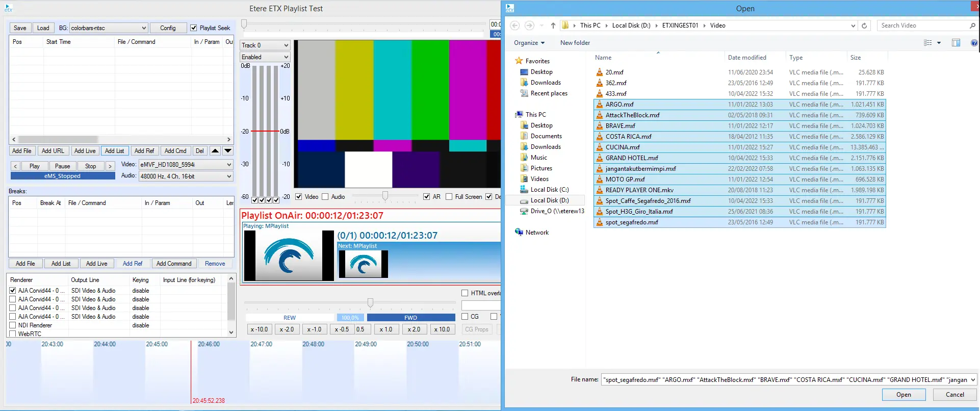Screen dimensions: 980x411
Task: Disable the Playlist Seek checkbox
Action: point(194,28)
